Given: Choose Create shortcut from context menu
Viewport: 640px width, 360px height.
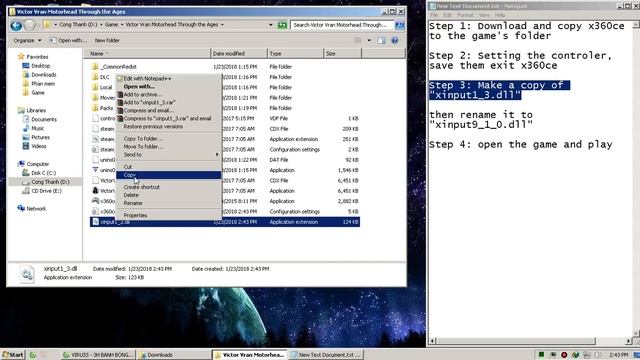Looking at the screenshot, I should 169,187.
